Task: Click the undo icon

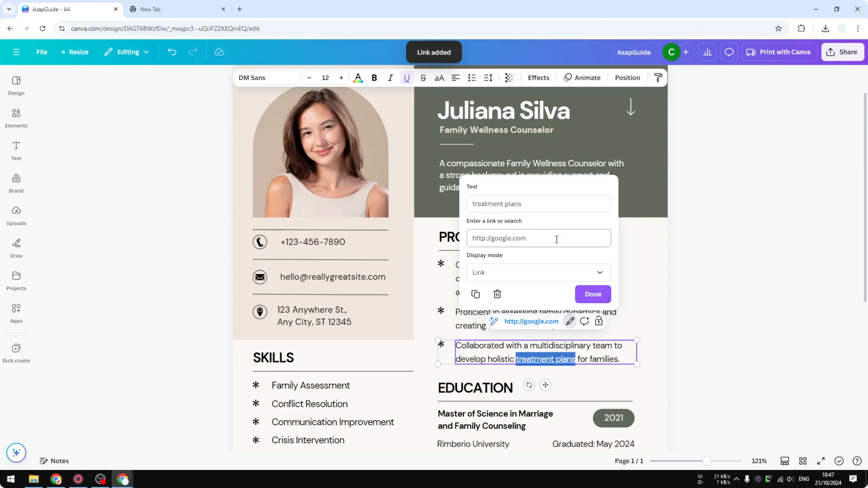Action: click(x=172, y=52)
